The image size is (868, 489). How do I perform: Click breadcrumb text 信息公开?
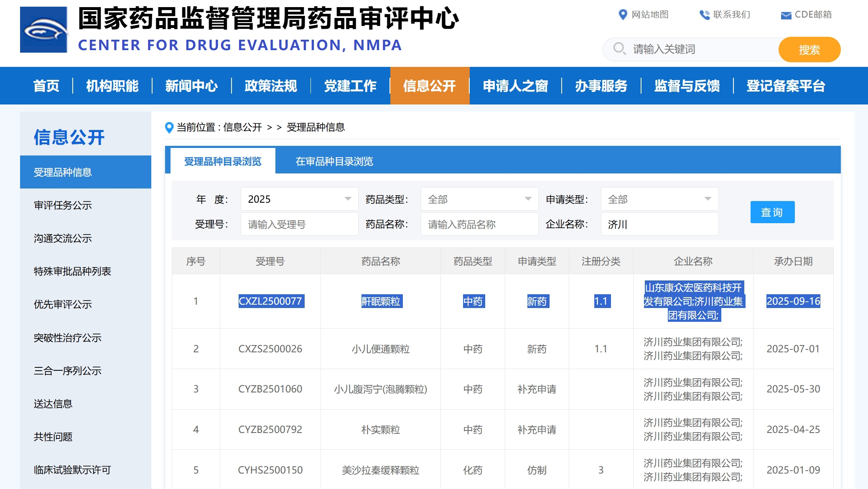(242, 127)
